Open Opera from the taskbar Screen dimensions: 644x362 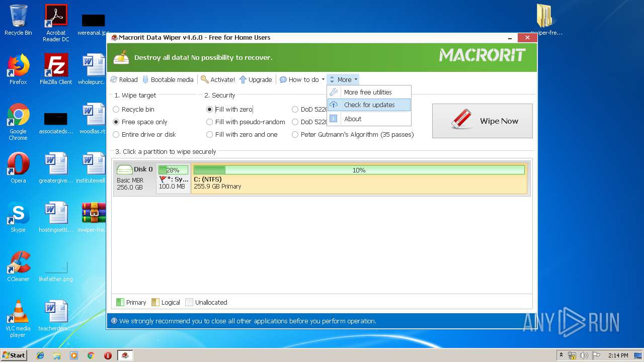108,355
